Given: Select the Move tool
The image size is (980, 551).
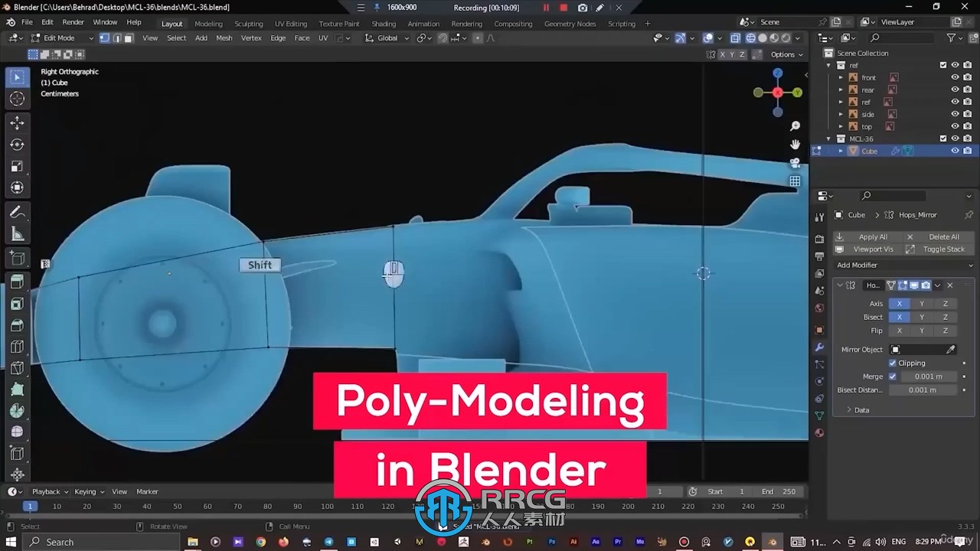Looking at the screenshot, I should coord(17,122).
